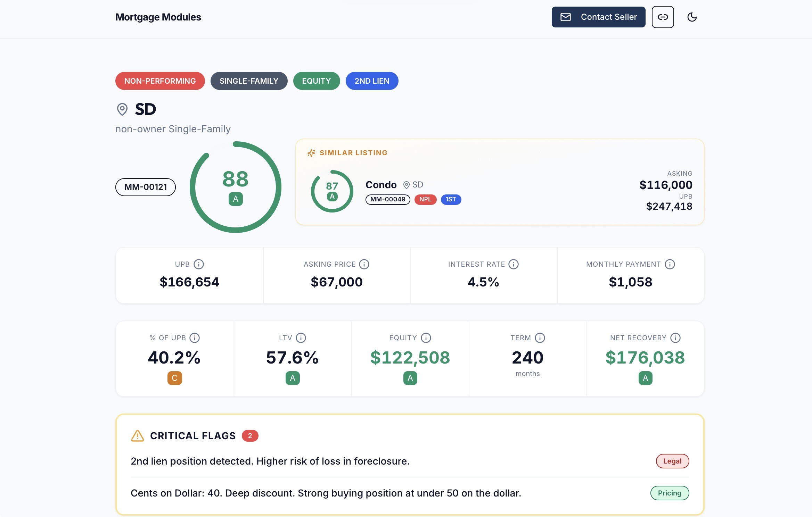Image resolution: width=812 pixels, height=517 pixels.
Task: Click the Legal flag badge
Action: point(672,461)
